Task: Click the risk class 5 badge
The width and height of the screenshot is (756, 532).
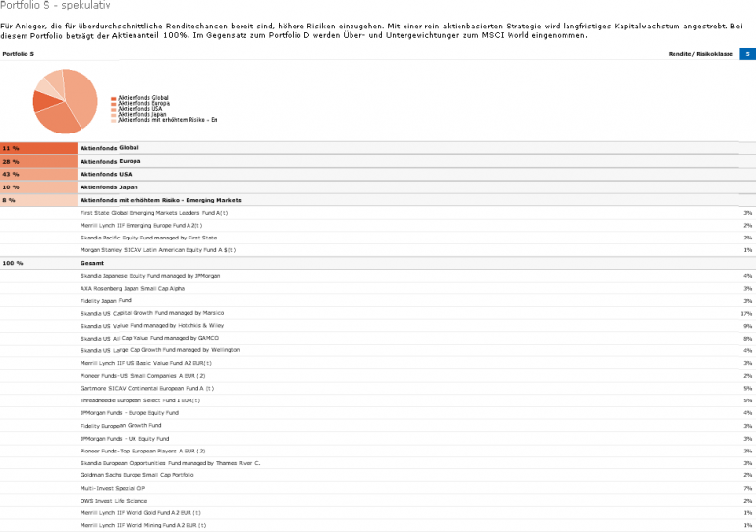Action: pyautogui.click(x=747, y=54)
